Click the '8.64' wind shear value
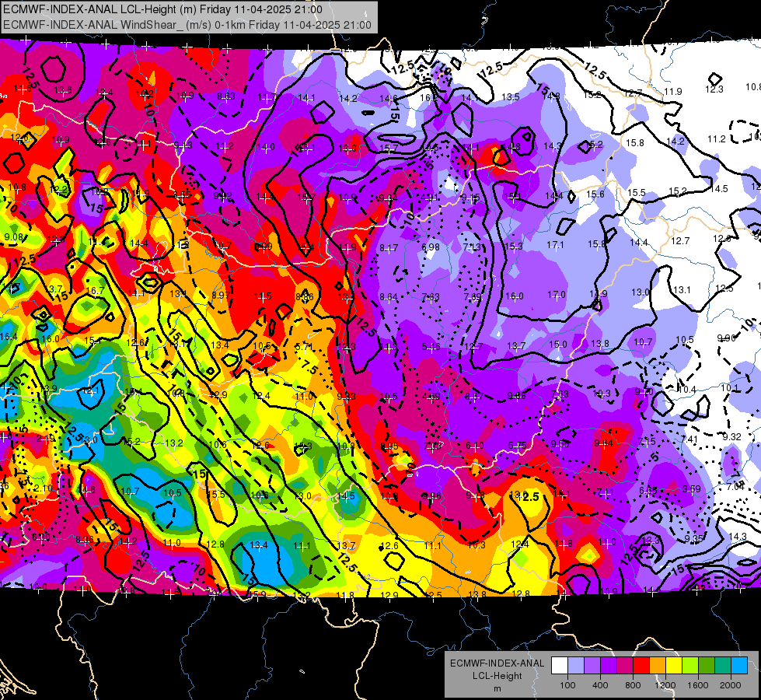 (x=389, y=296)
